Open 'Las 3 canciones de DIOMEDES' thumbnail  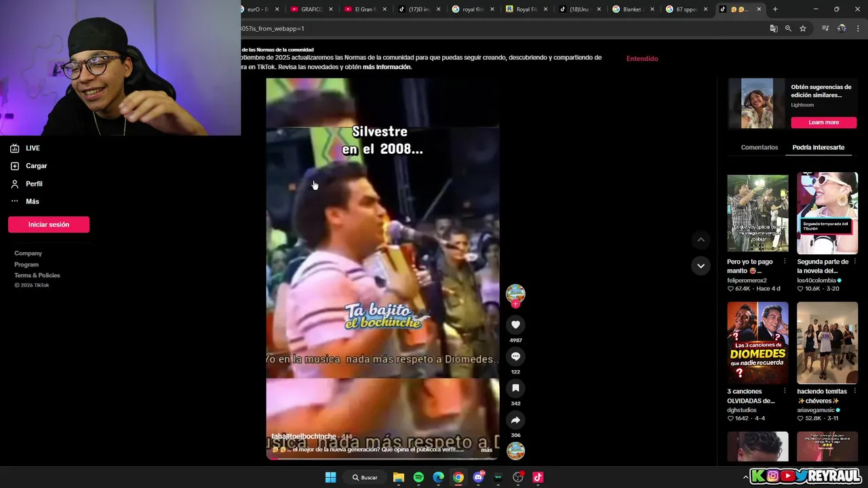(x=757, y=343)
